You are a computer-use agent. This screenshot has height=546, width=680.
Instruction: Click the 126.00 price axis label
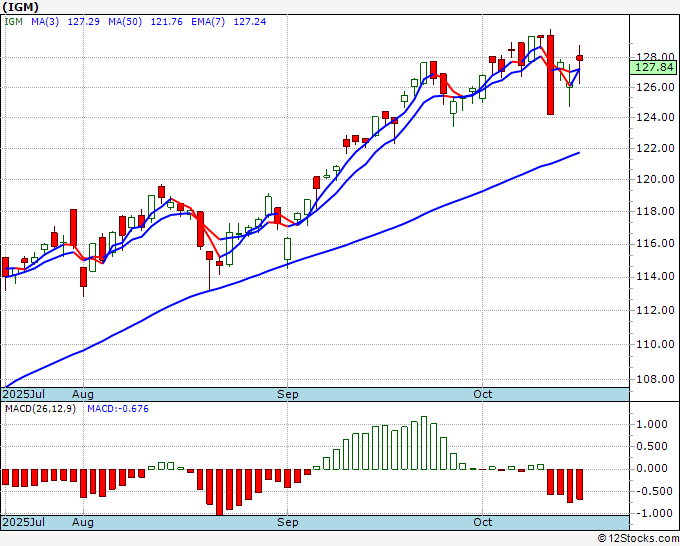tap(655, 87)
